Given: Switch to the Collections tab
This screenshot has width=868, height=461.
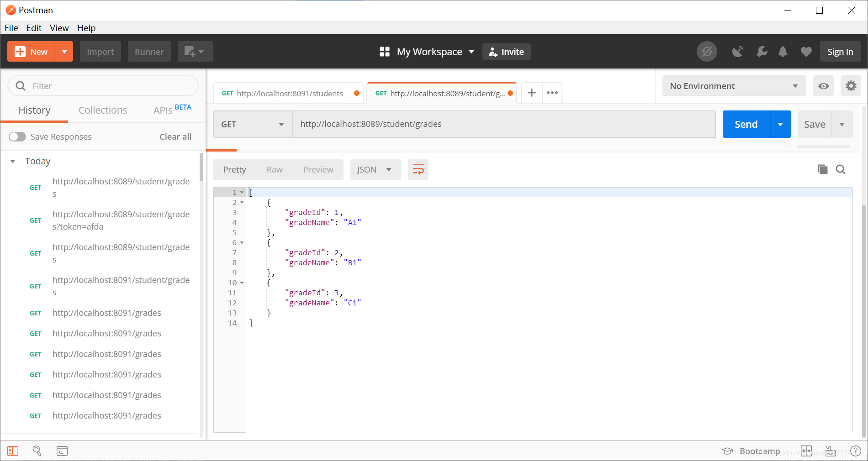Looking at the screenshot, I should coord(103,110).
